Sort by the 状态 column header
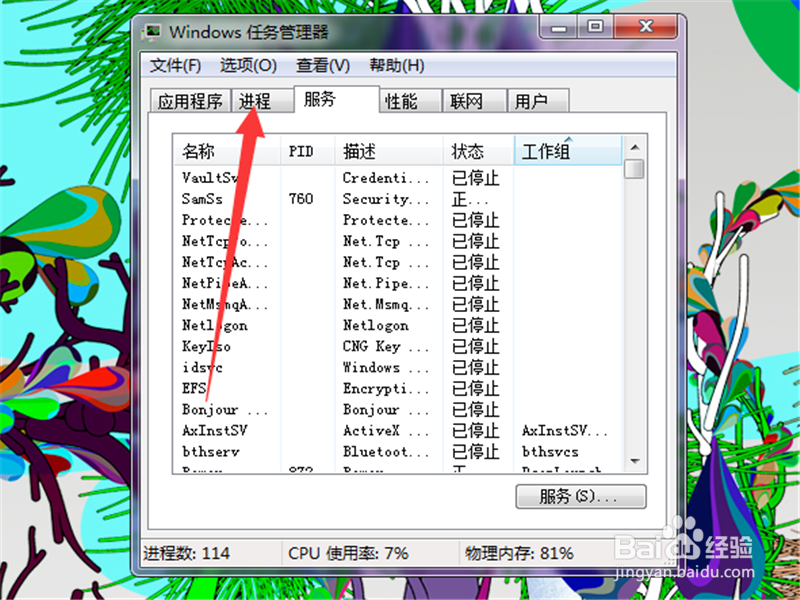Image resolution: width=800 pixels, height=600 pixels. click(x=479, y=151)
